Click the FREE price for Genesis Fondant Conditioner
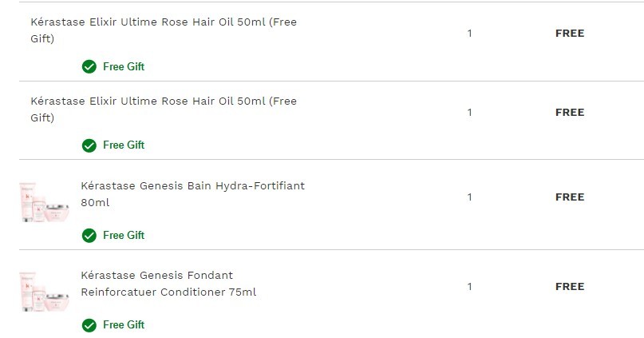This screenshot has width=644, height=338. pyautogui.click(x=570, y=287)
